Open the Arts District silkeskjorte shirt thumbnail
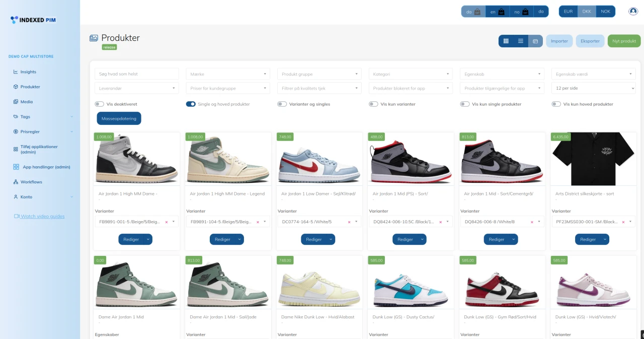This screenshot has width=644, height=339. [x=593, y=159]
